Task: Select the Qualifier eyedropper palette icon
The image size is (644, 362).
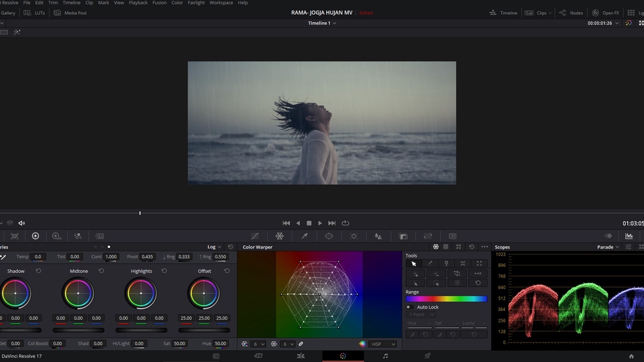Action: tap(304, 236)
